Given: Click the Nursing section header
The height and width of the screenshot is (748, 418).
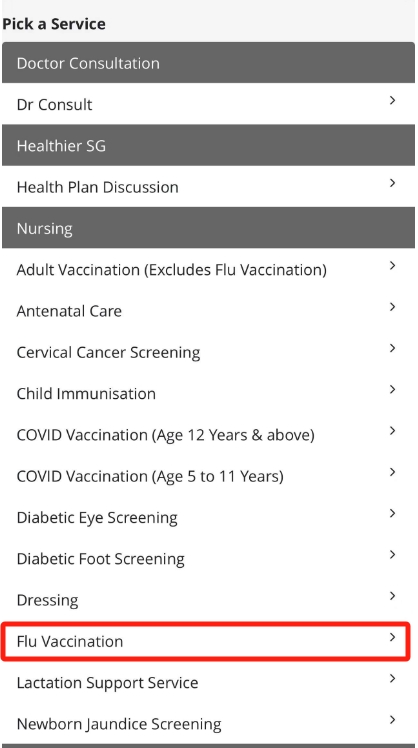Looking at the screenshot, I should (x=209, y=228).
